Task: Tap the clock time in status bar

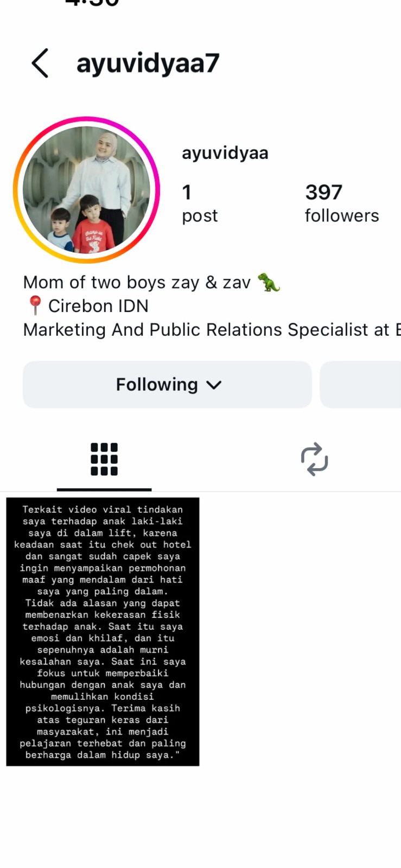Action: pos(92,3)
